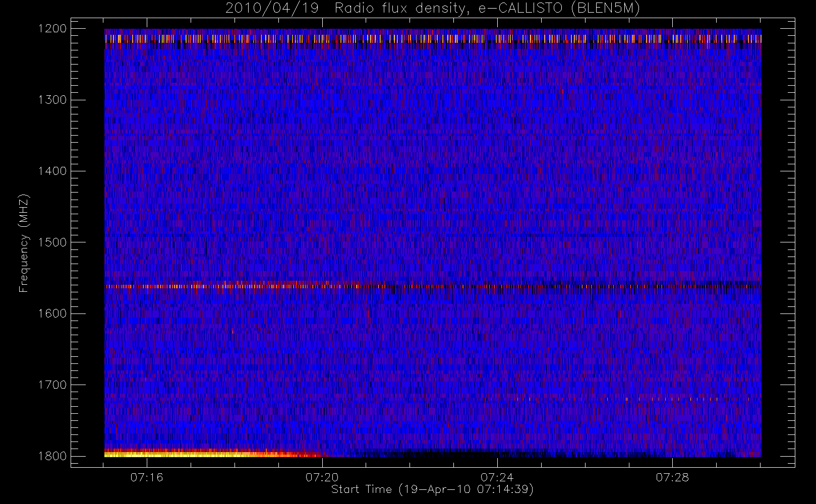Select the 1700 frequency axis label
816x504 pixels.
click(52, 385)
